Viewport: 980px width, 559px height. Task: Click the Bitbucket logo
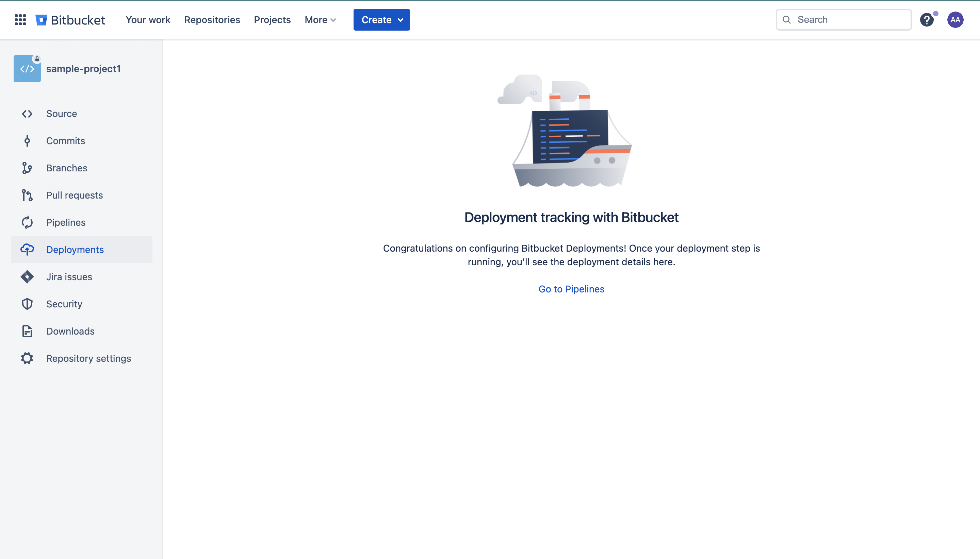(70, 20)
